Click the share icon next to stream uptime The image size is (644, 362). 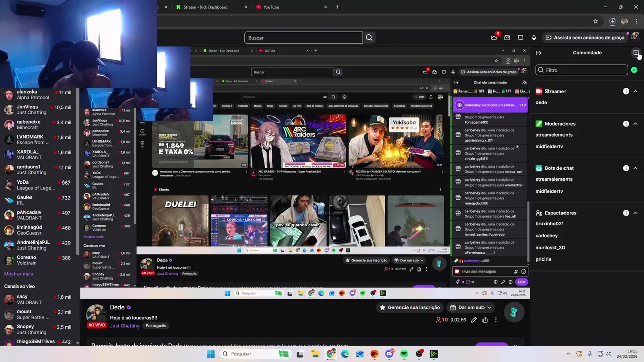pos(485,320)
